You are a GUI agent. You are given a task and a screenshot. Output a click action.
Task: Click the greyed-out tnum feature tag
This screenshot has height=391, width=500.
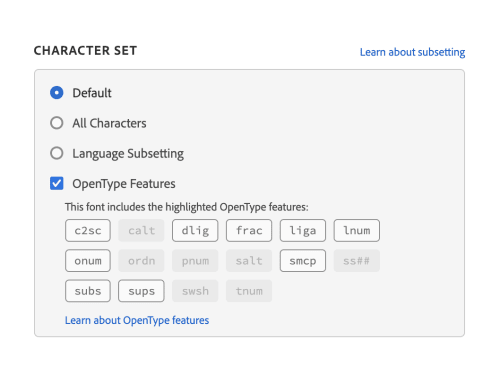(x=249, y=291)
